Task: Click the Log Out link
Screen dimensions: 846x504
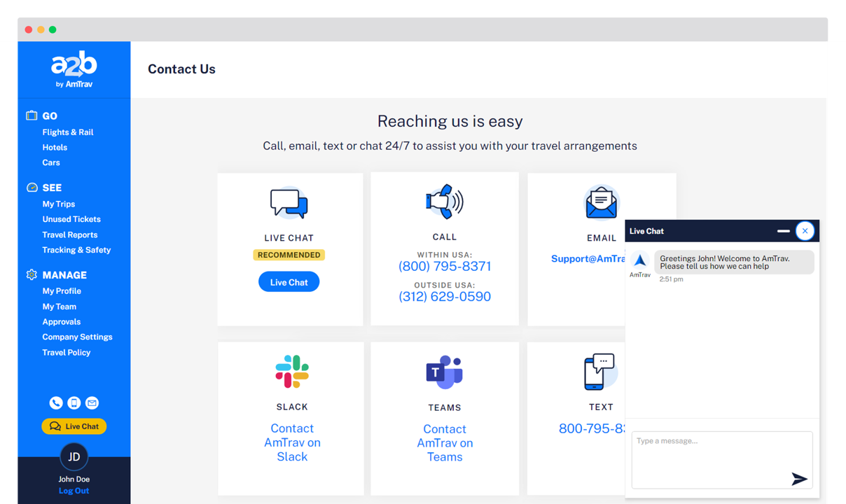Action: pyautogui.click(x=74, y=491)
